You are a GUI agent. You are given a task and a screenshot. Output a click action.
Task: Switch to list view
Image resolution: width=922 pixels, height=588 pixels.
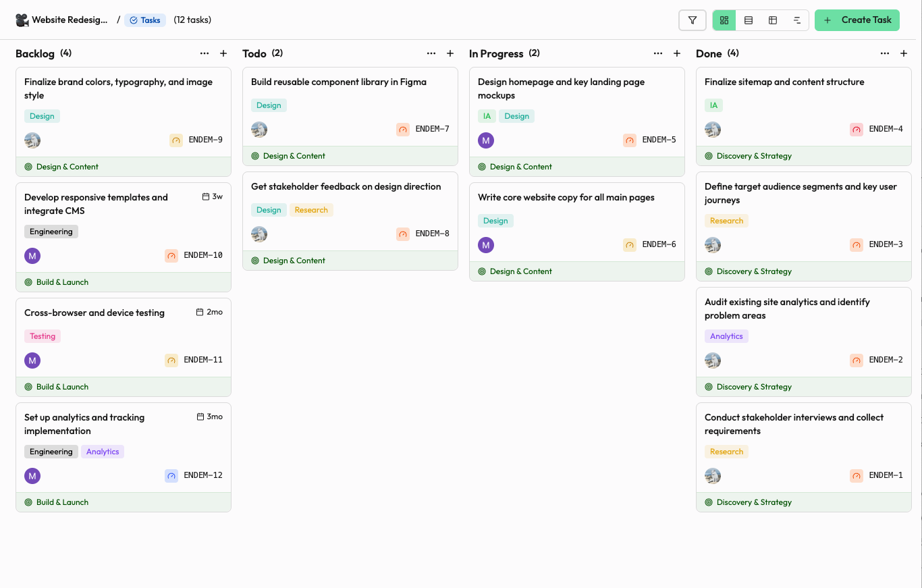(748, 20)
